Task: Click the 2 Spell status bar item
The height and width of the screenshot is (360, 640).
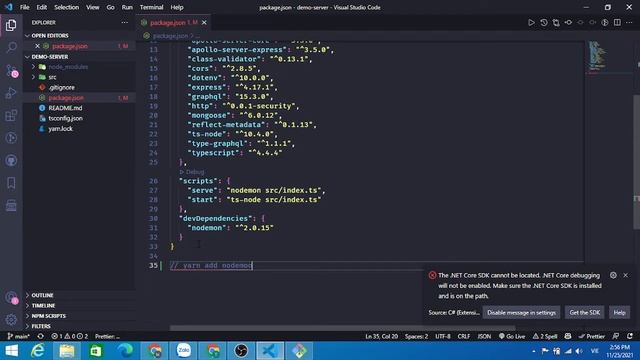Action: point(544,336)
